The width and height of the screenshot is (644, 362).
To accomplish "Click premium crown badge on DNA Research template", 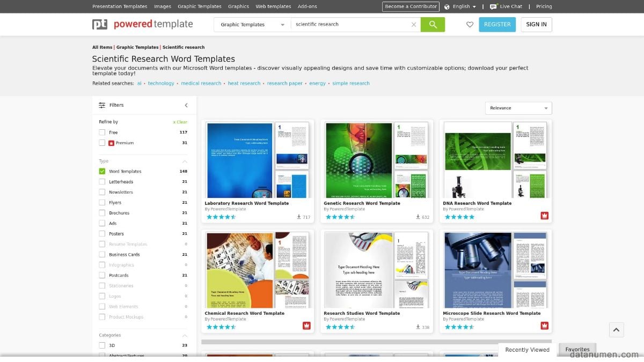I will [544, 216].
